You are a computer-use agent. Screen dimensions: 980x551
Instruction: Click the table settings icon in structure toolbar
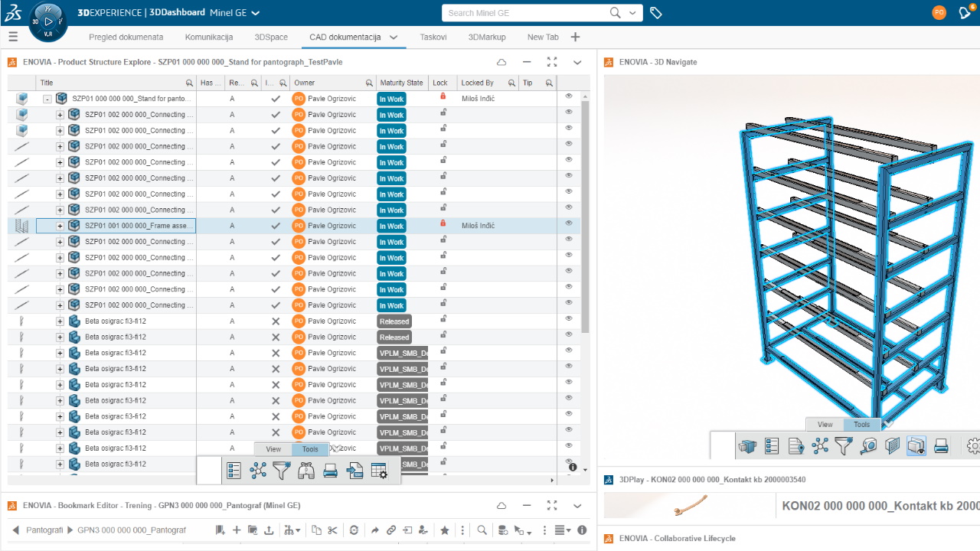(x=379, y=471)
